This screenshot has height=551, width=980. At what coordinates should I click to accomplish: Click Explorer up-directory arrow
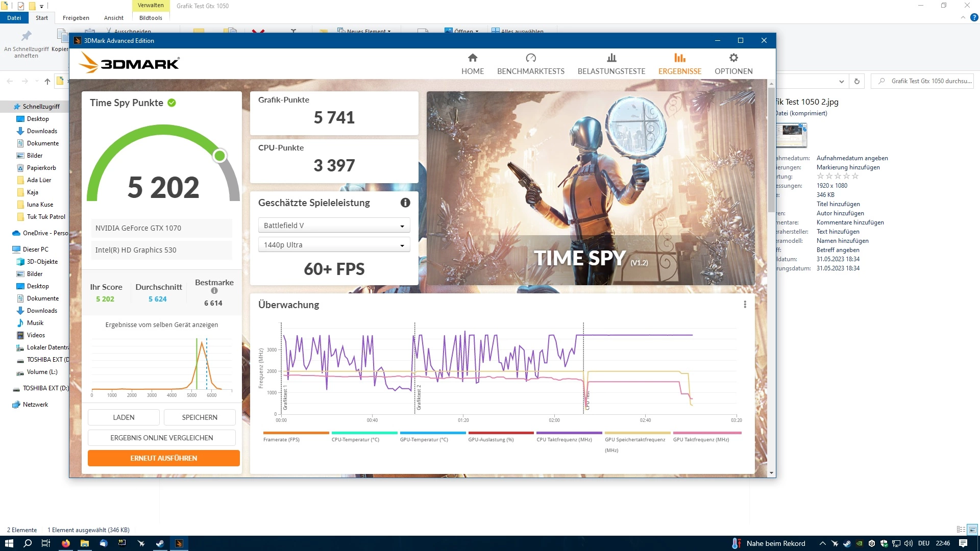tap(47, 81)
